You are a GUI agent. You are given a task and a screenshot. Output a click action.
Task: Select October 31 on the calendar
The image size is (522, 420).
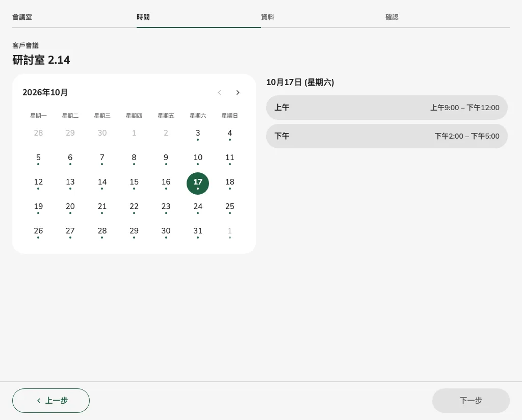point(198,232)
